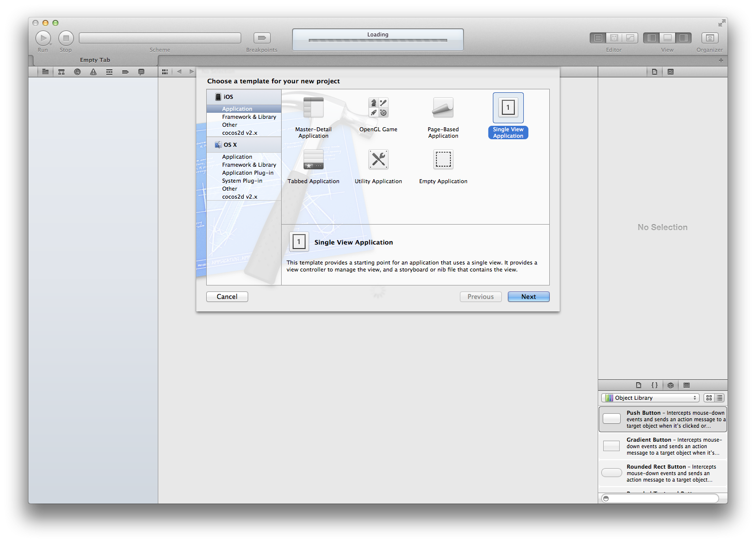
Task: Show the File Template library icon
Action: point(639,385)
